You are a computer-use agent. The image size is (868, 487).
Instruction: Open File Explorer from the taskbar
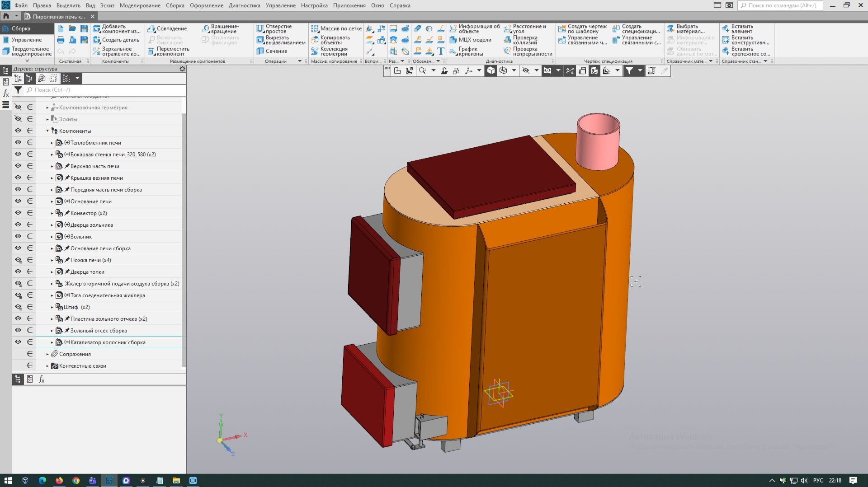[176, 480]
